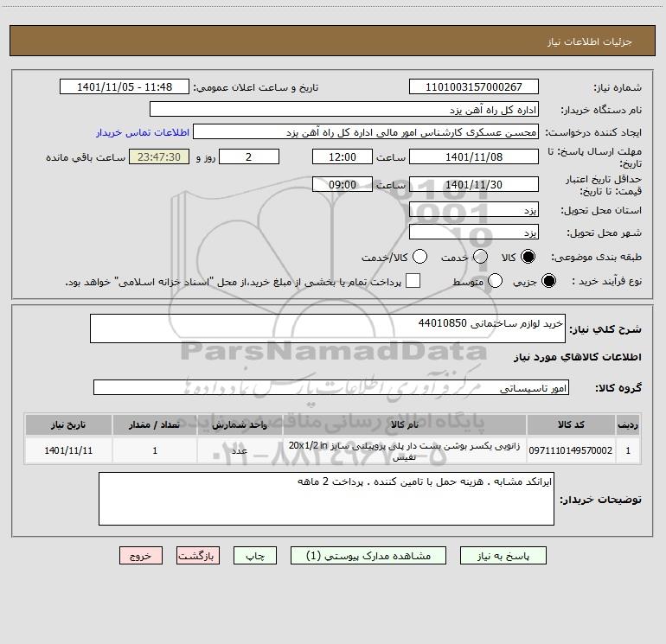Click the تاریخ نیاز column header
Image resolution: width=666 pixels, height=644 pixels.
68,424
